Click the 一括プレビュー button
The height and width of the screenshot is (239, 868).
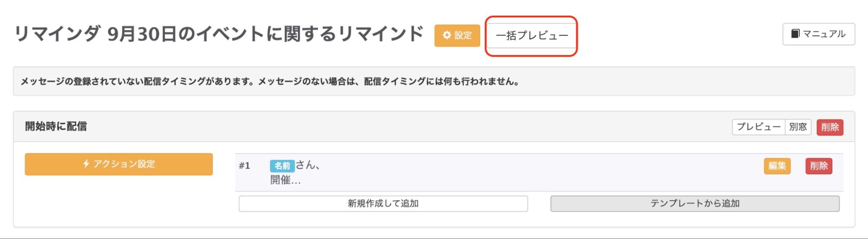click(x=531, y=36)
